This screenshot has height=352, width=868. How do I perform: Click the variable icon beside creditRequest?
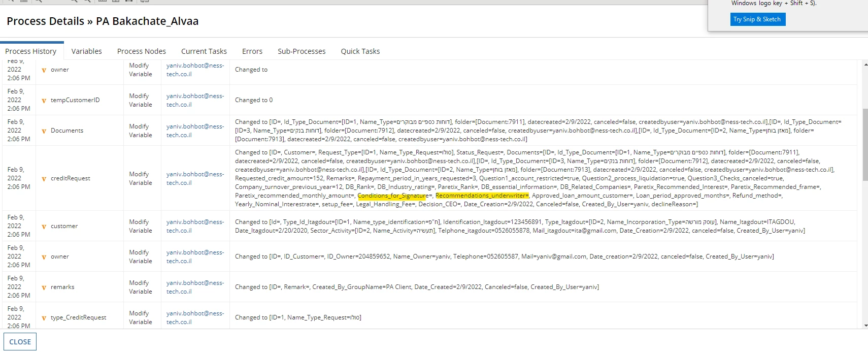point(44,179)
